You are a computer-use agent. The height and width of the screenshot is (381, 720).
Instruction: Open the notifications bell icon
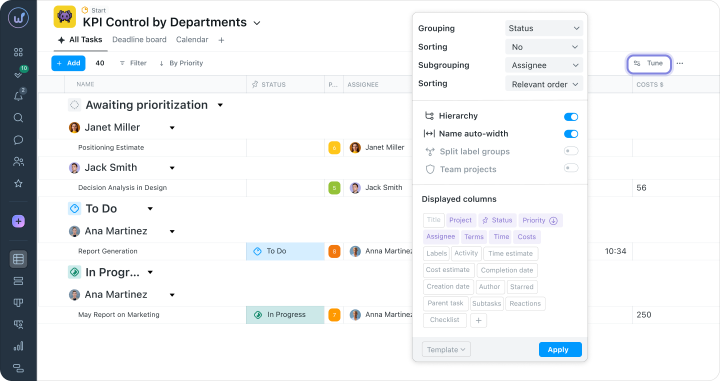point(18,95)
